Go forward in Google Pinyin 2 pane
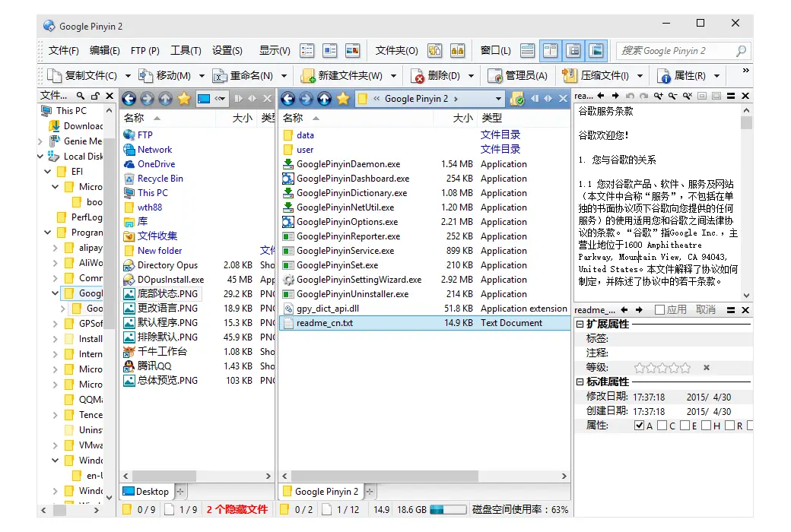This screenshot has height=532, width=791. click(x=307, y=99)
